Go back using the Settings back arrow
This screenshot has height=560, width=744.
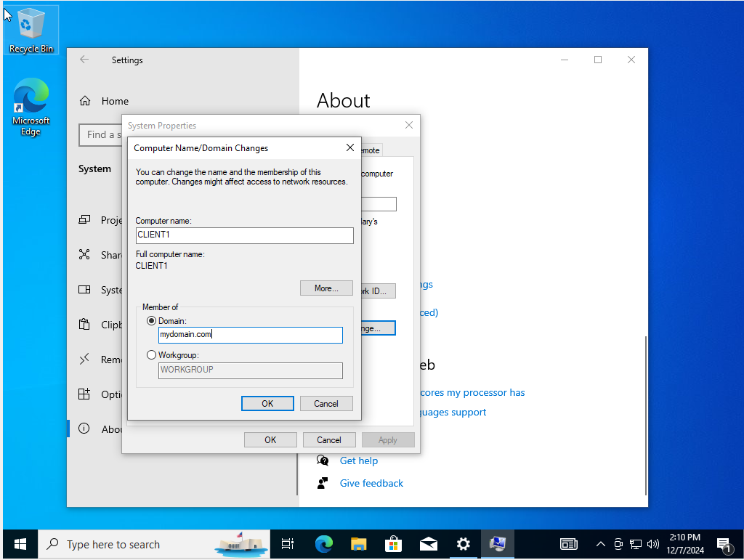84,60
